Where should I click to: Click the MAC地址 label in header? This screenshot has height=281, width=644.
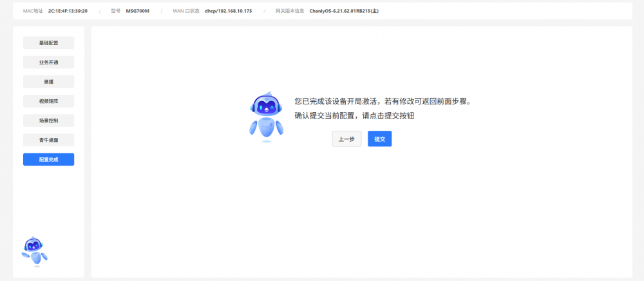pos(33,11)
